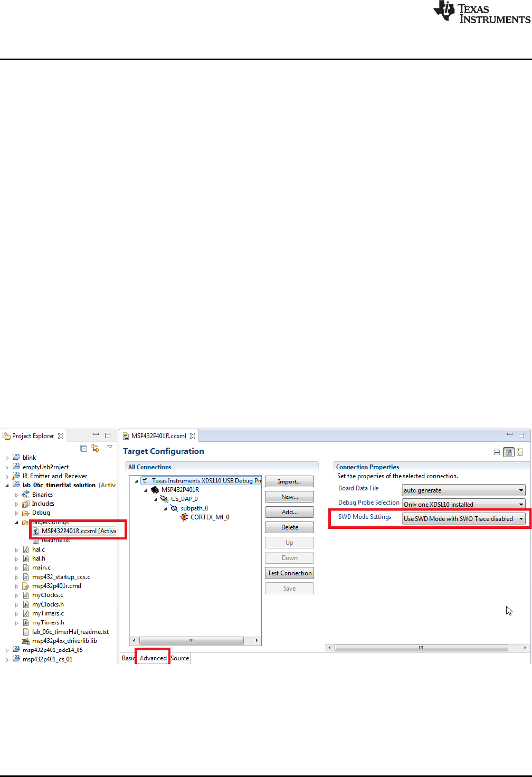
Task: Select myTimers.c in Project Explorer
Action: [x=47, y=613]
